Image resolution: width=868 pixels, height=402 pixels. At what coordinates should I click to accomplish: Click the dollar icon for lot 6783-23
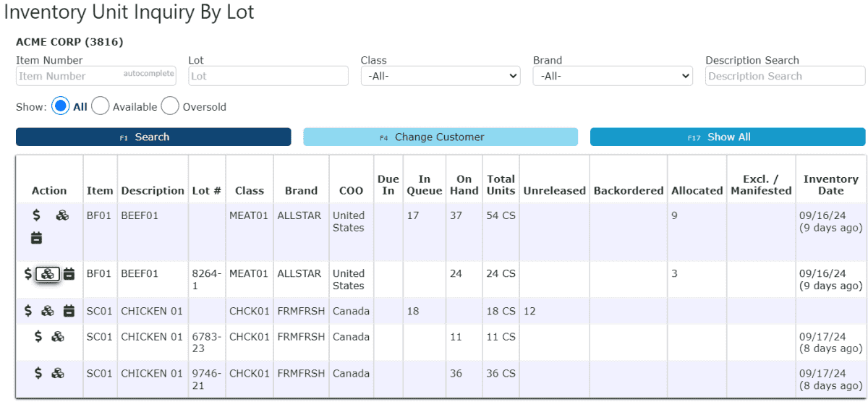[x=38, y=336]
